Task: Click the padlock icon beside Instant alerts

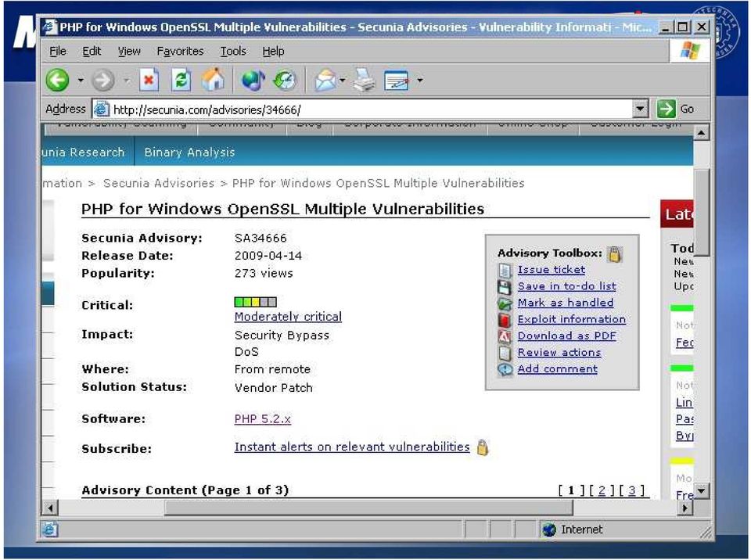Action: [483, 447]
